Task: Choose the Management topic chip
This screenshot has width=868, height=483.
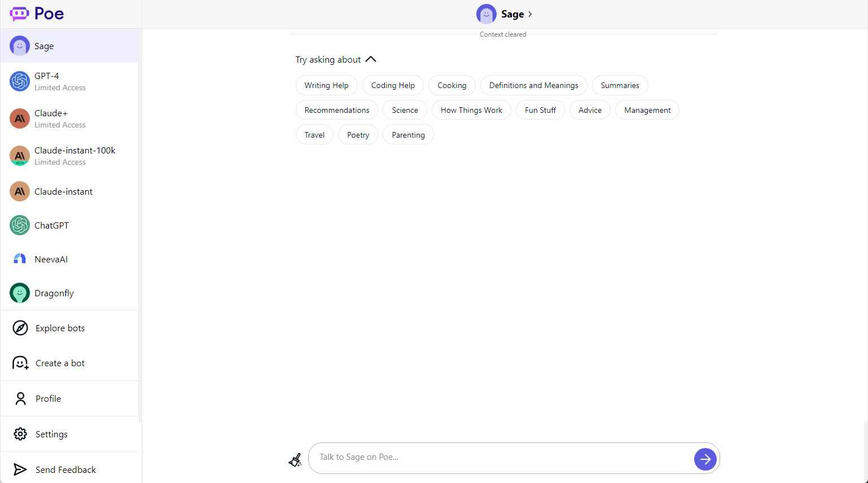Action: pyautogui.click(x=647, y=110)
